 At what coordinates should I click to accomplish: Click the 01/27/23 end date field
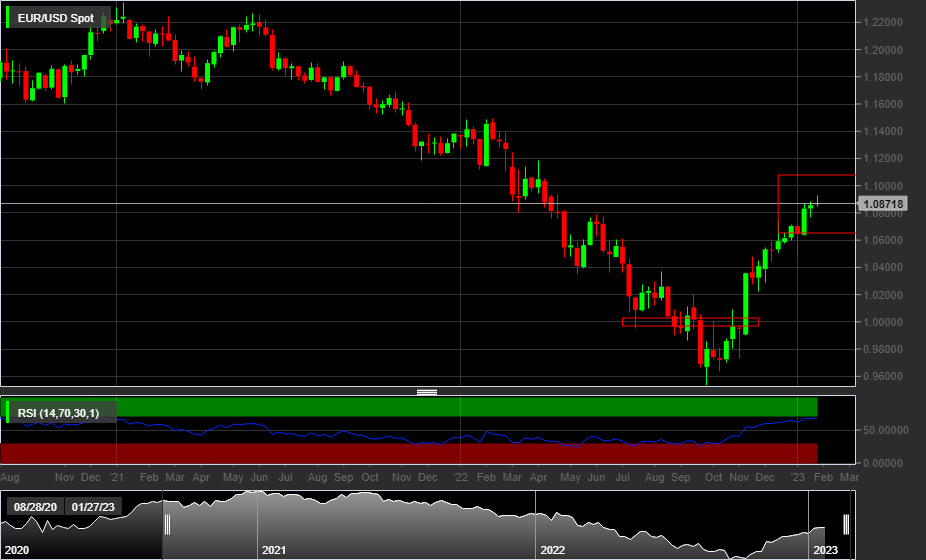[x=93, y=507]
